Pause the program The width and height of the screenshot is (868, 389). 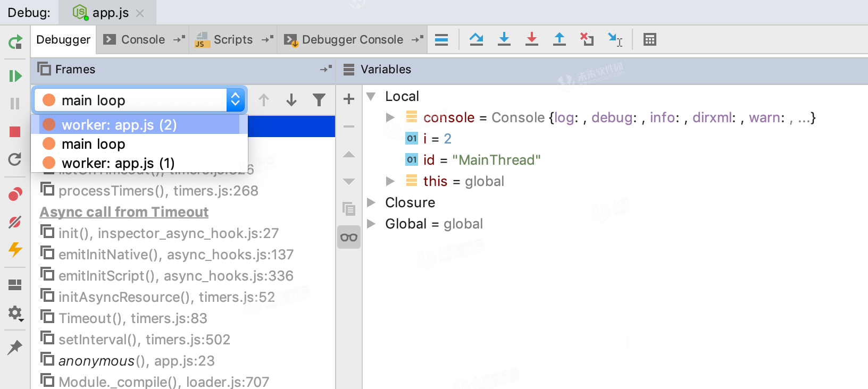pyautogui.click(x=15, y=104)
